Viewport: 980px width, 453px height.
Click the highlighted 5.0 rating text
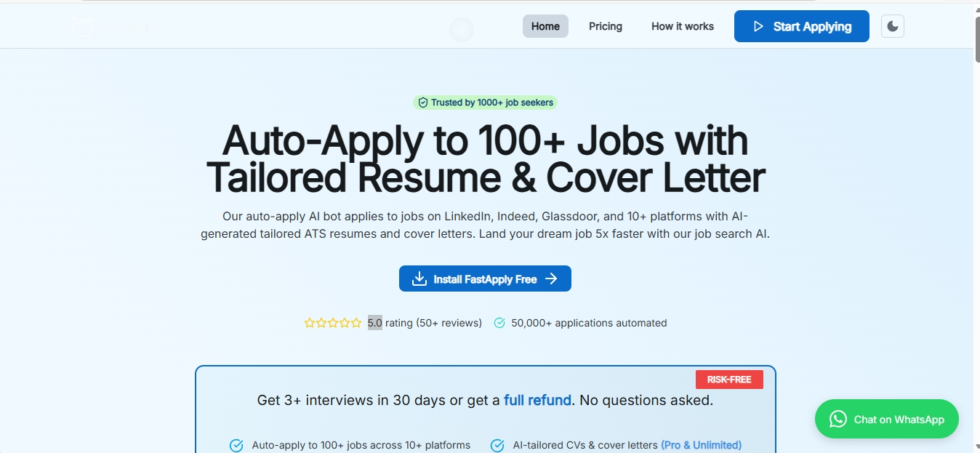coord(374,323)
